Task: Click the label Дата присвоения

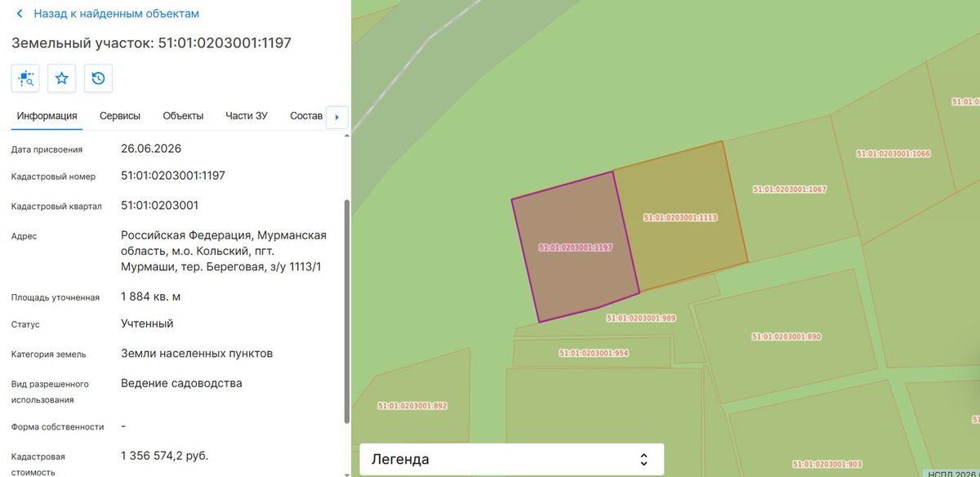Action: click(47, 149)
